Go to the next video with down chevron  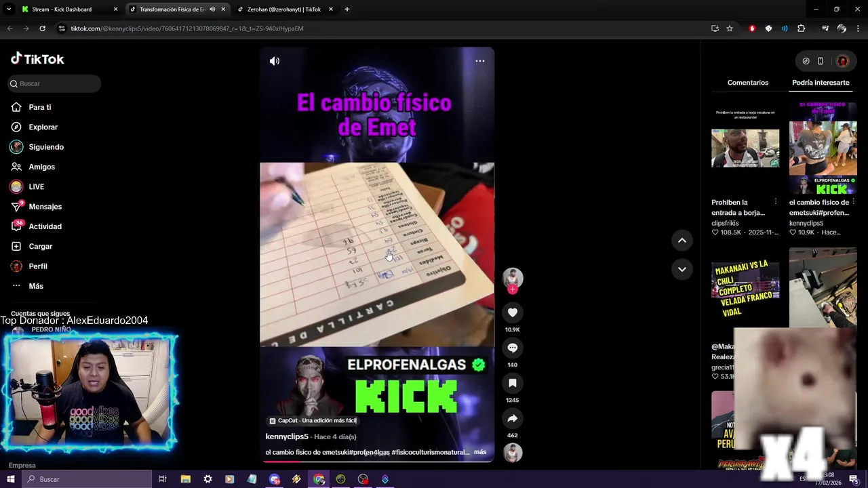pos(682,269)
